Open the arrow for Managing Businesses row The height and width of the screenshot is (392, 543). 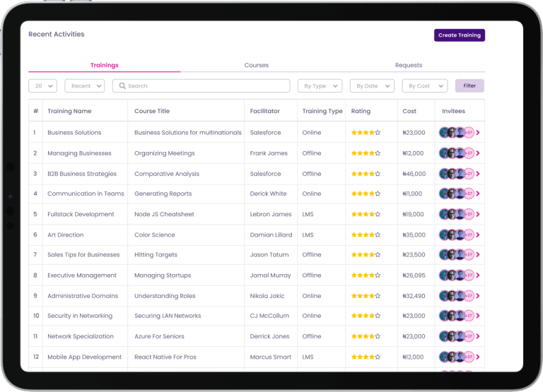coord(478,153)
